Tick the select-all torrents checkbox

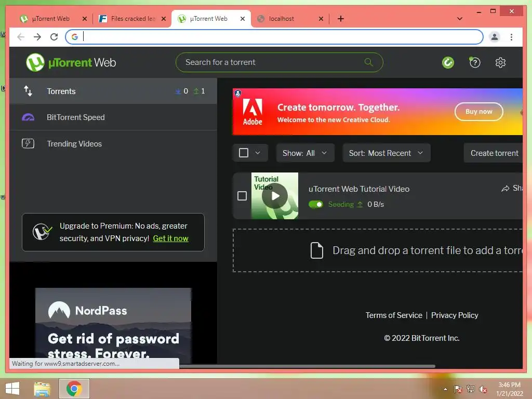point(244,153)
